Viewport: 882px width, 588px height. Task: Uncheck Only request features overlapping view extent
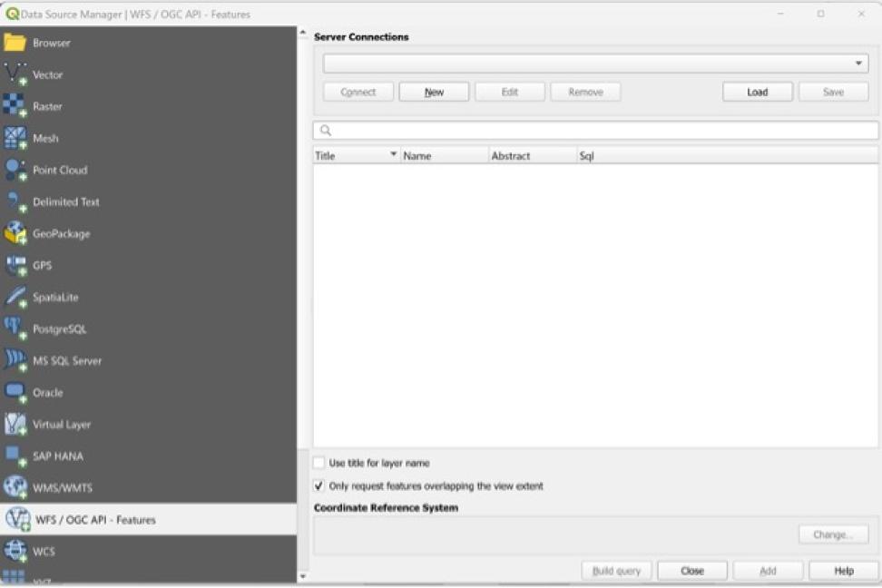tap(318, 485)
